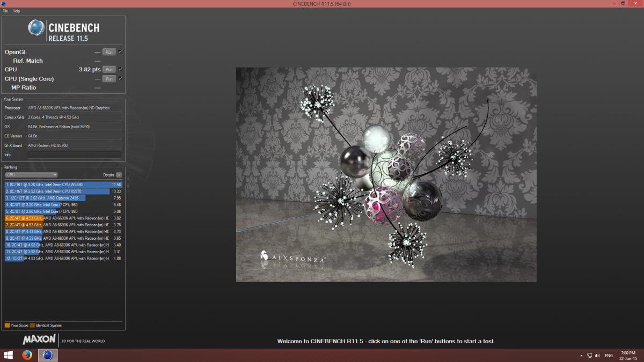This screenshot has height=362, width=644.
Task: Click the ENG language indicator
Action: (x=609, y=356)
